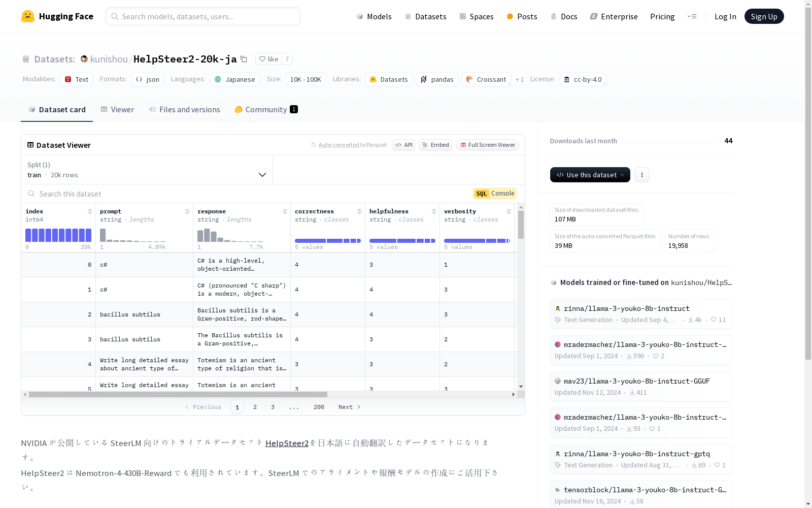The height and width of the screenshot is (508, 812).
Task: Open the Use this dataset dropdown
Action: (590, 175)
